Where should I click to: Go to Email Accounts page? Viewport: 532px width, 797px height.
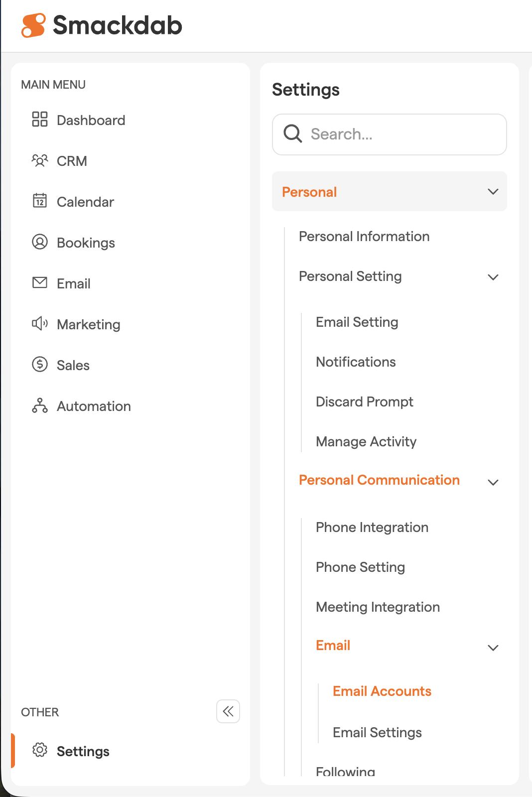382,691
